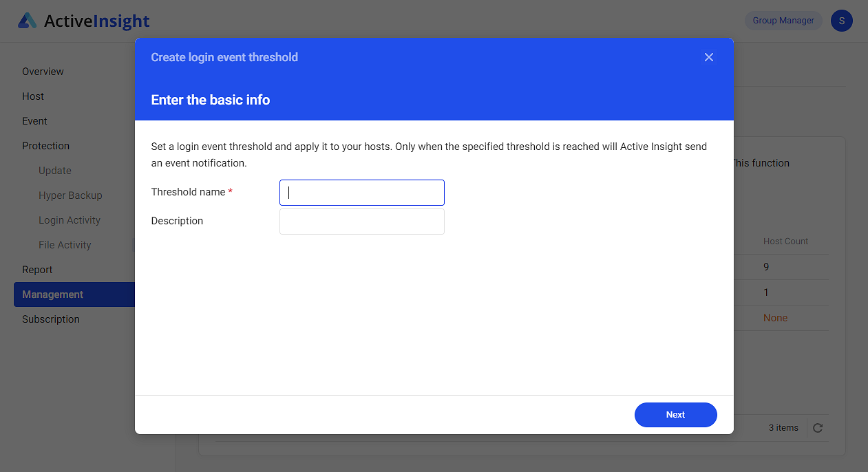Open File Activity settings

coord(65,244)
